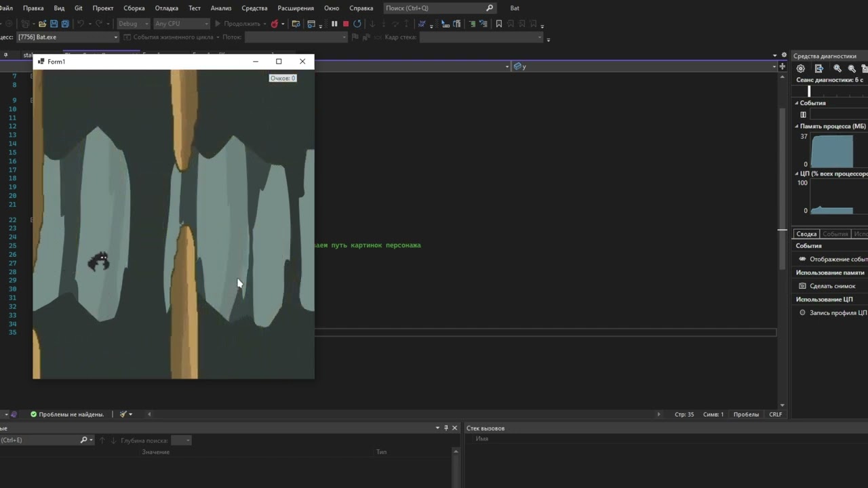868x488 pixels.
Task: Stop debugging with the red square
Action: pos(346,24)
